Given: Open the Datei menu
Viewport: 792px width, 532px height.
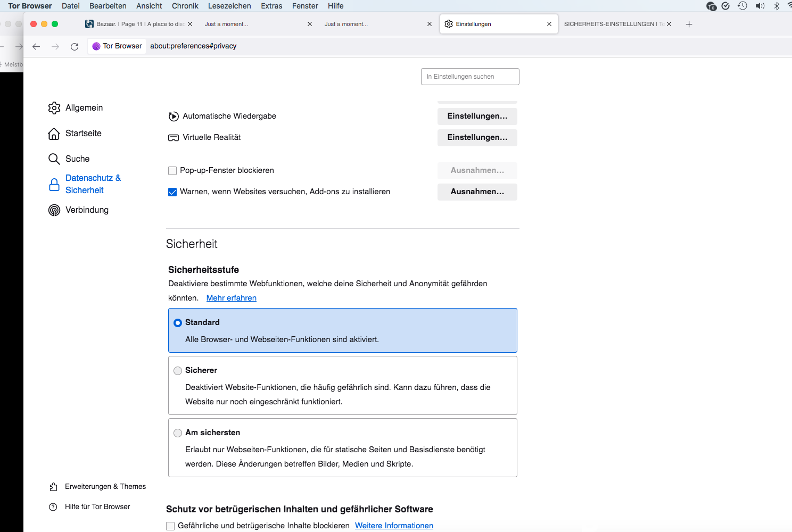Looking at the screenshot, I should 71,6.
